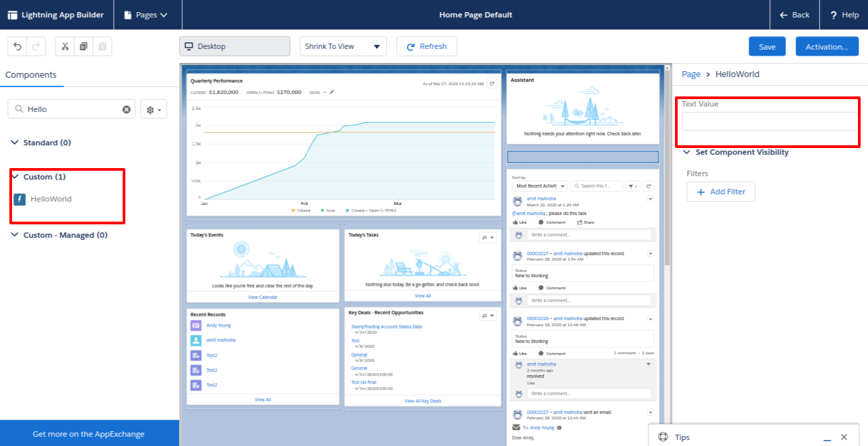The width and height of the screenshot is (868, 446).
Task: Open the component list settings gear
Action: coord(153,109)
